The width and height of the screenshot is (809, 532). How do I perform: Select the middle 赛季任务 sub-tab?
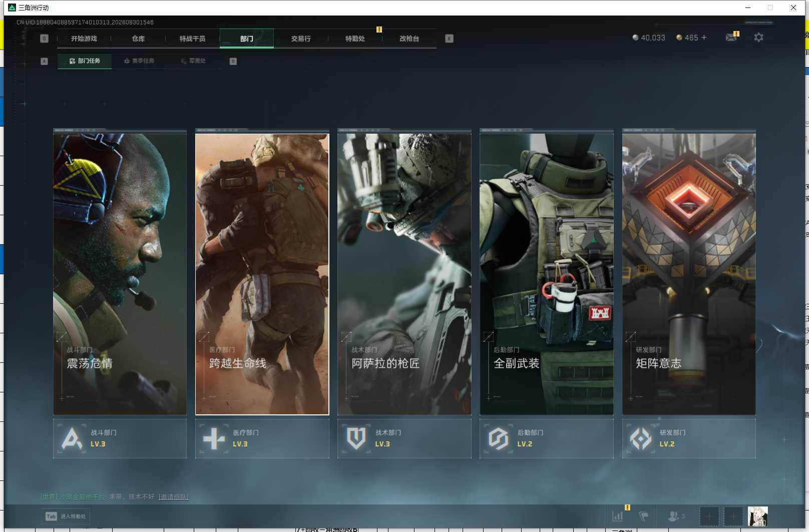point(139,61)
